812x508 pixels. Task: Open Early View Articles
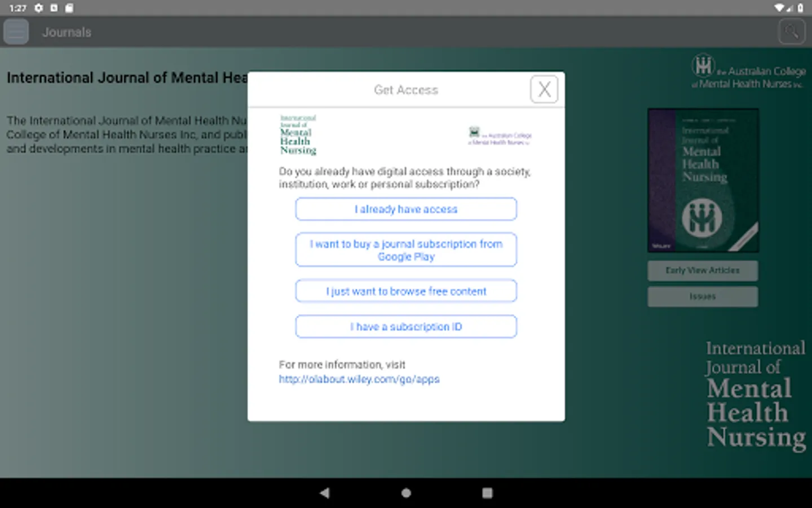pyautogui.click(x=703, y=270)
